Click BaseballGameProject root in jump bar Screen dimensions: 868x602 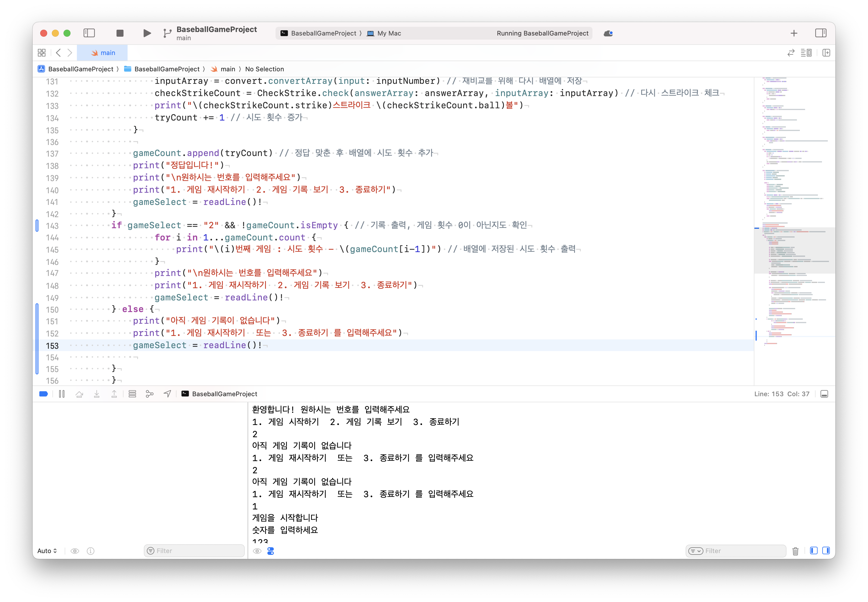pos(75,69)
